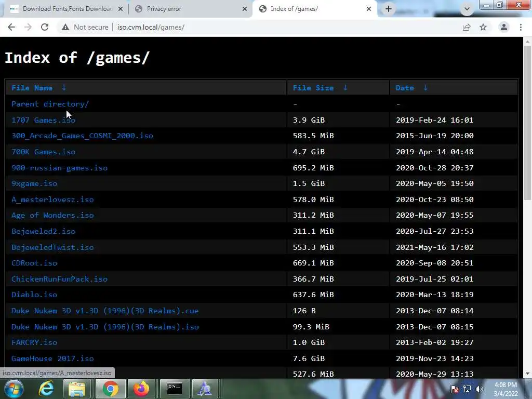Click BejeweledTwist.iso link
Viewport: 532px width, 399px height.
tap(52, 247)
